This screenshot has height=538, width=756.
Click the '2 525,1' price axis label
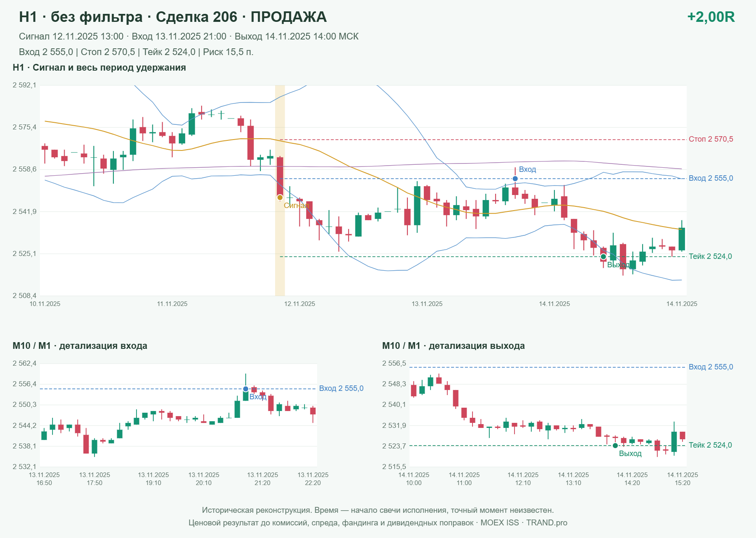tap(24, 253)
